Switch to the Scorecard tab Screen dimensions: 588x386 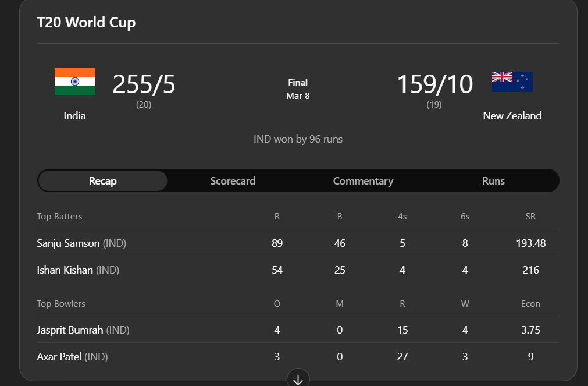pos(233,181)
